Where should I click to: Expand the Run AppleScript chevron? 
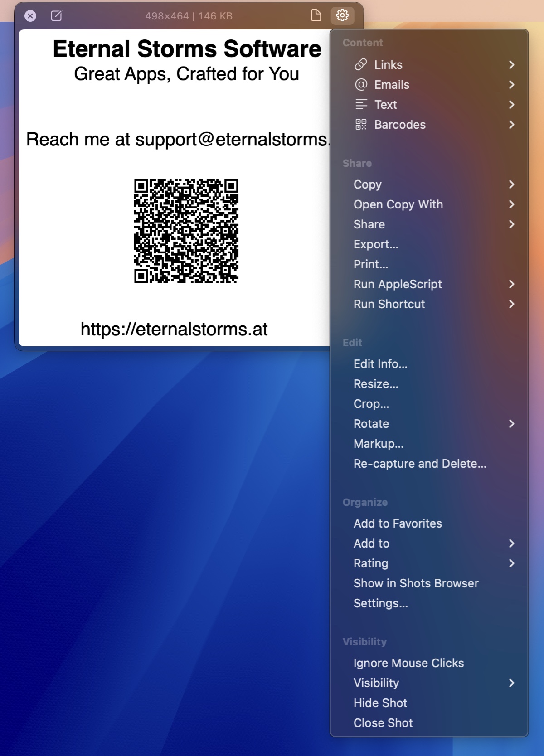(512, 284)
